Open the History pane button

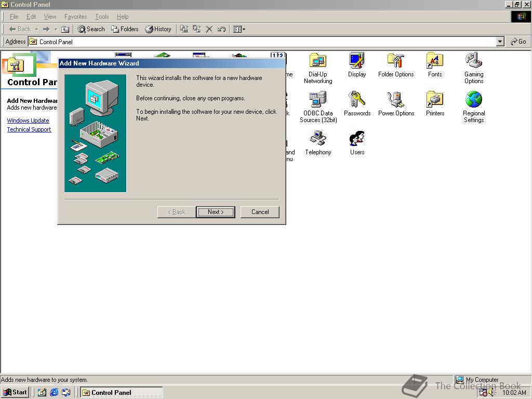pyautogui.click(x=158, y=29)
